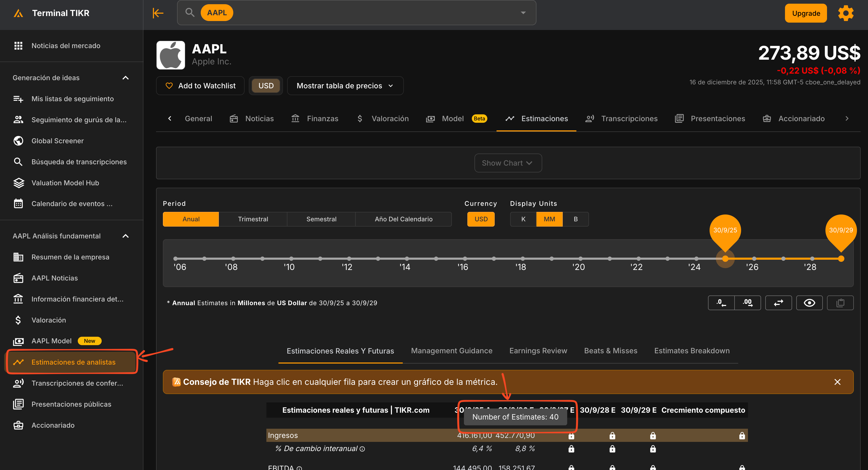Switch display units to B

pos(576,219)
